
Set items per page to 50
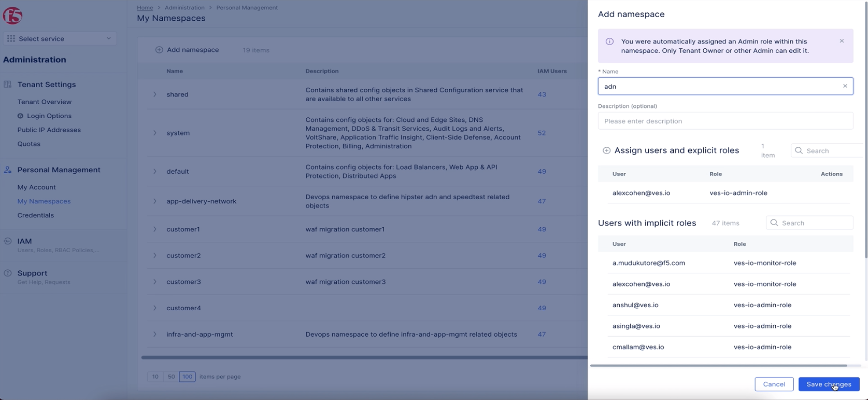[171, 377]
